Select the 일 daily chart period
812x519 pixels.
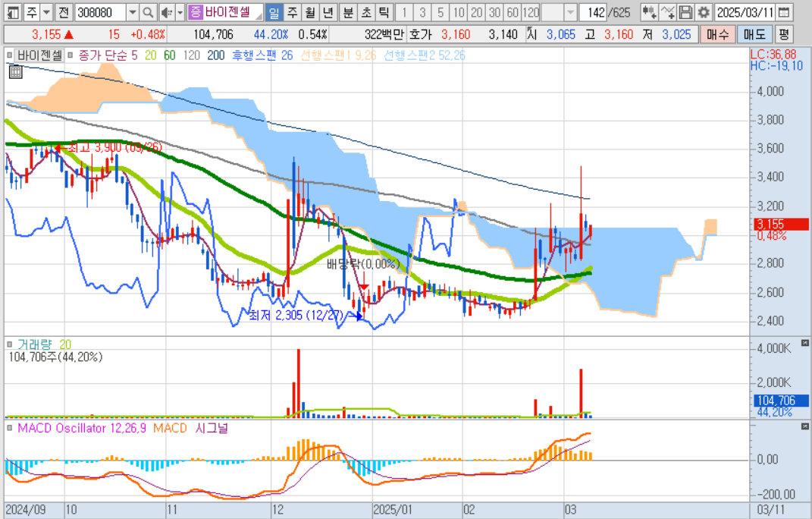(x=274, y=12)
